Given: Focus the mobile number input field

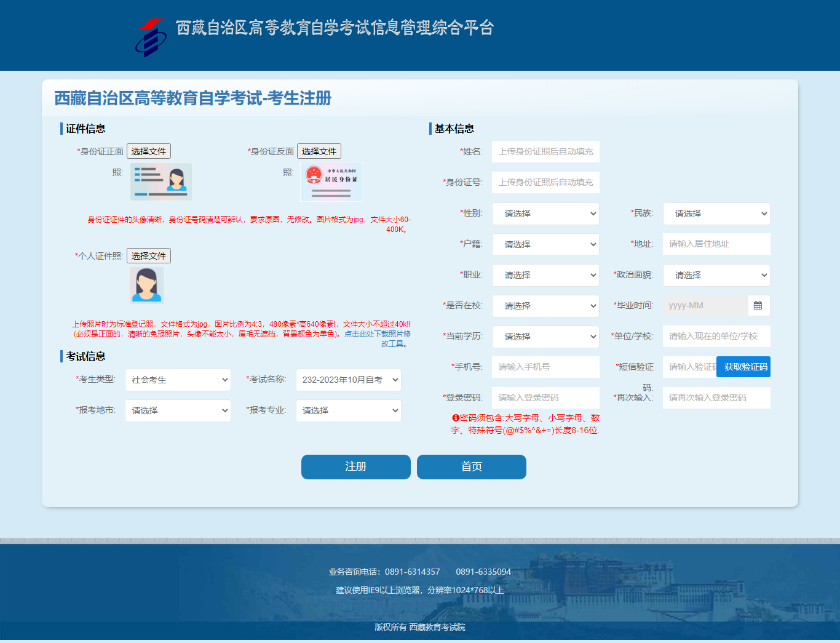Looking at the screenshot, I should (545, 367).
